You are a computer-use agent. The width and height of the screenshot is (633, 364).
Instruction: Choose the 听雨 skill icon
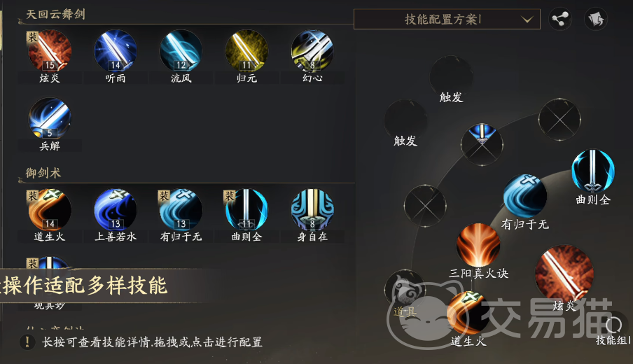pyautogui.click(x=116, y=50)
